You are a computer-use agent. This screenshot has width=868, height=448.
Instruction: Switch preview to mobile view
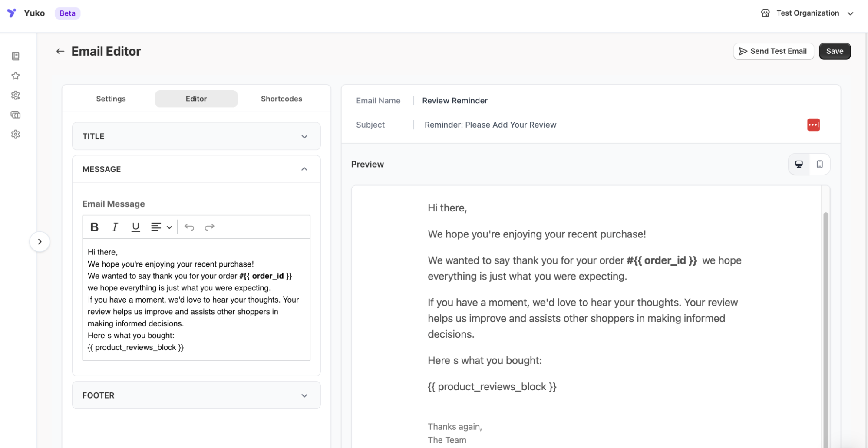819,164
